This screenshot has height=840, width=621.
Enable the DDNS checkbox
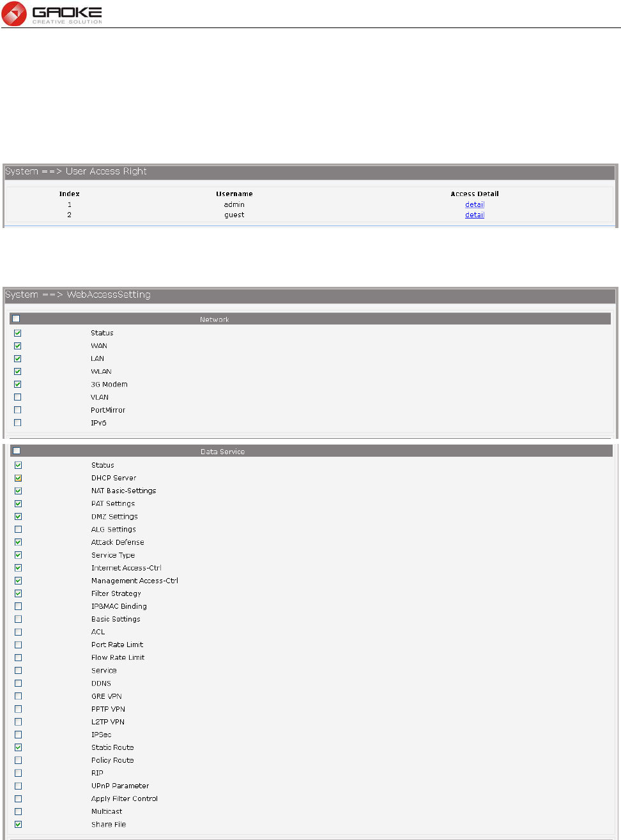(x=19, y=683)
